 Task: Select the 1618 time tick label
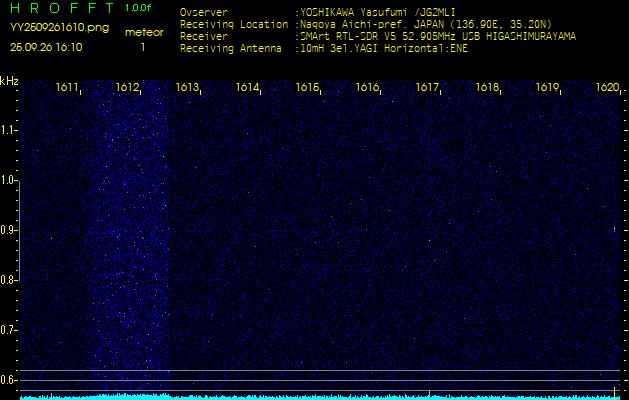tap(487, 88)
